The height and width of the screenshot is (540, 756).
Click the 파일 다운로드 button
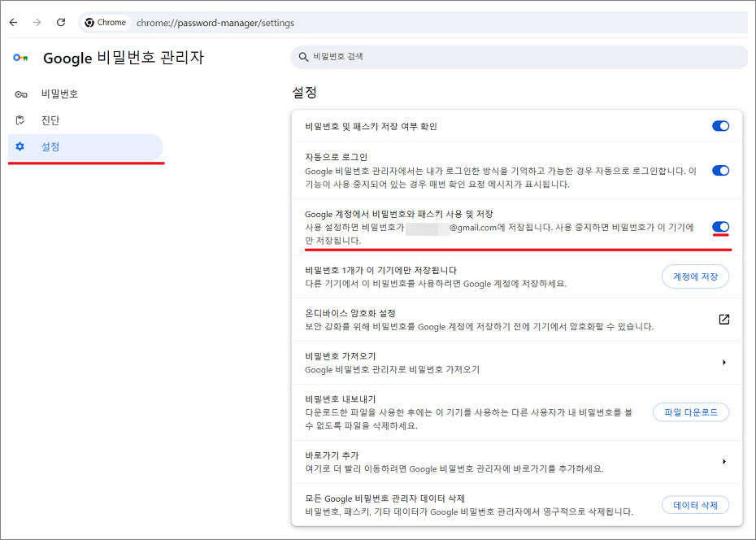[x=691, y=412]
